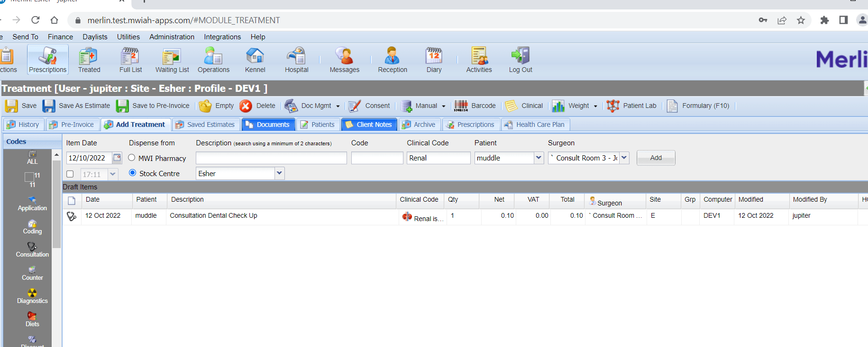Click the Code input field
The height and width of the screenshot is (347, 868).
click(x=377, y=158)
